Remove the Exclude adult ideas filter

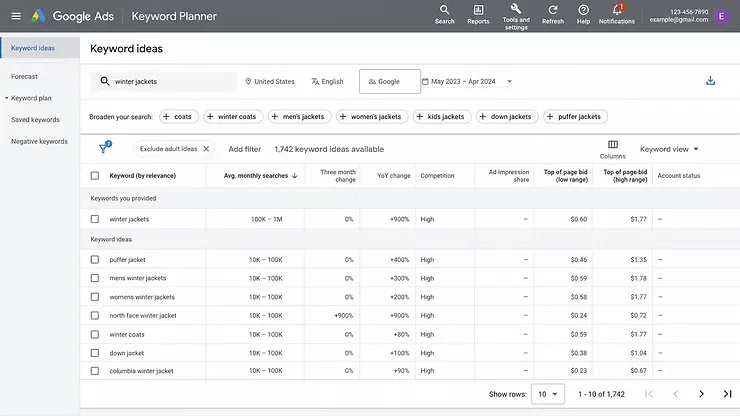pos(206,149)
